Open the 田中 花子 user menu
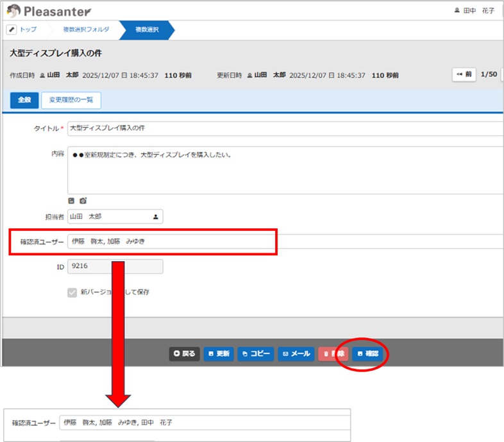 tap(475, 11)
